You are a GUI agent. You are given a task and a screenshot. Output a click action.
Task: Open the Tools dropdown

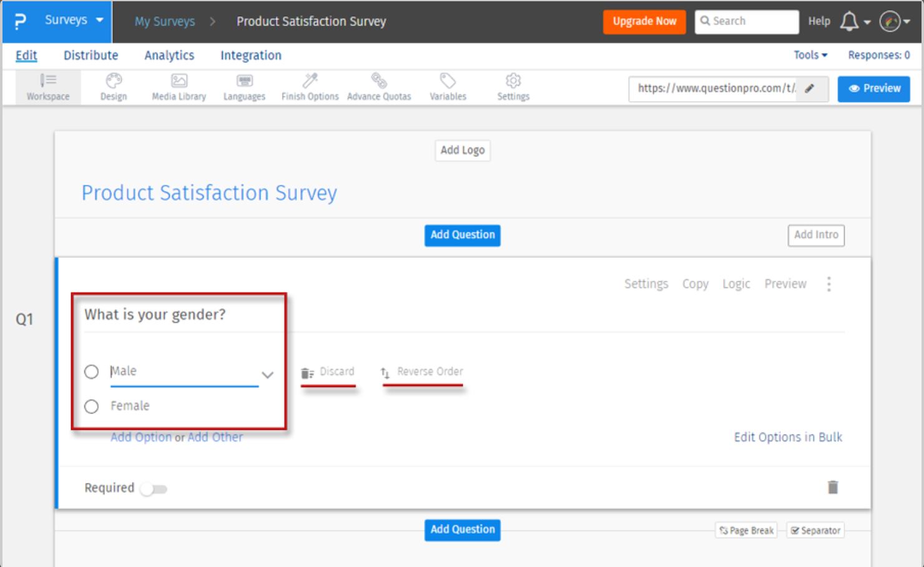pos(808,55)
